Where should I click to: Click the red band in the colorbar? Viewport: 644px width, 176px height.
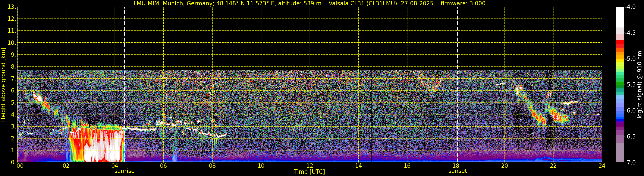(x=620, y=44)
